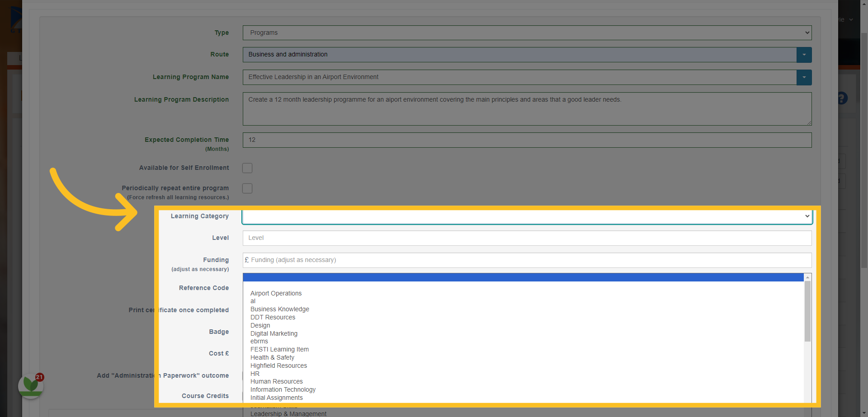Viewport: 868px width, 417px height.
Task: Select Initial Assignments option
Action: click(276, 398)
